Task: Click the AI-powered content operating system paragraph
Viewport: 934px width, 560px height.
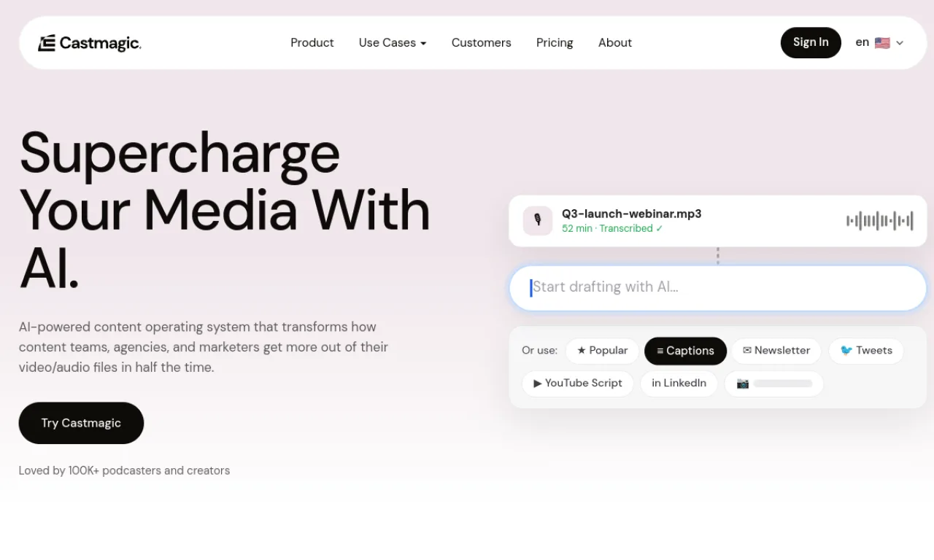Action: click(x=204, y=347)
